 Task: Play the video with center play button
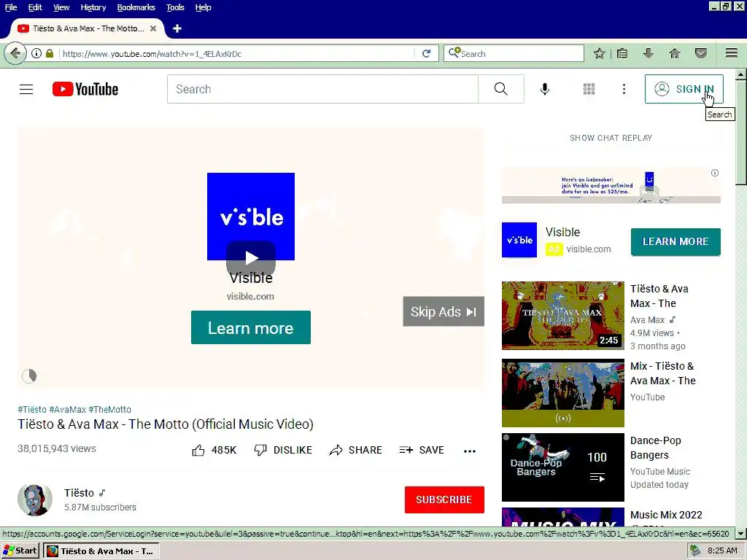coord(251,257)
